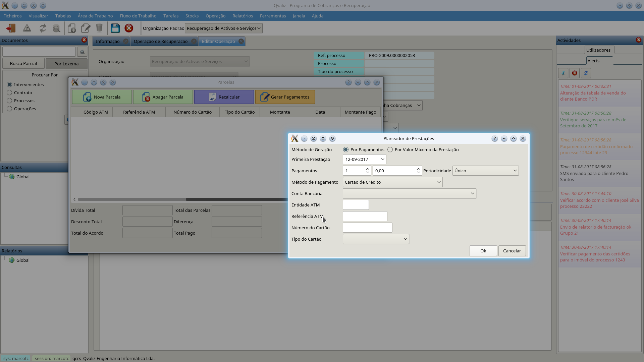Switch to the Utilizadores tab

point(598,50)
